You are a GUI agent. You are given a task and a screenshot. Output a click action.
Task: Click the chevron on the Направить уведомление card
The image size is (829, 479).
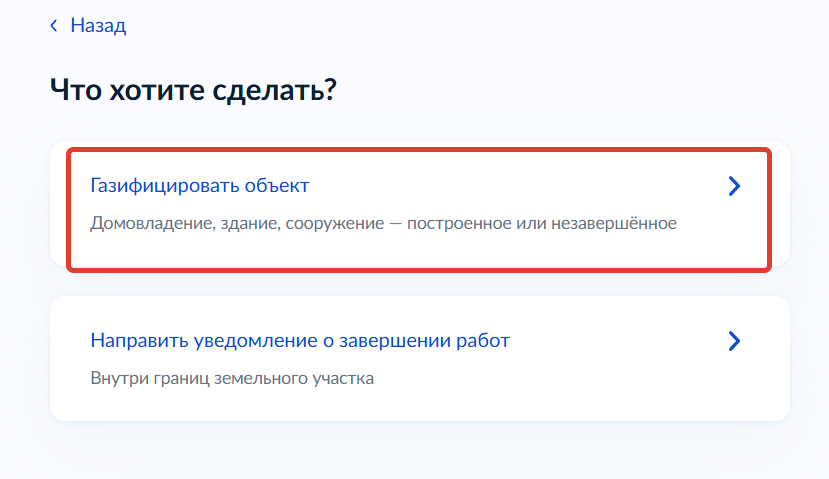pyautogui.click(x=734, y=341)
